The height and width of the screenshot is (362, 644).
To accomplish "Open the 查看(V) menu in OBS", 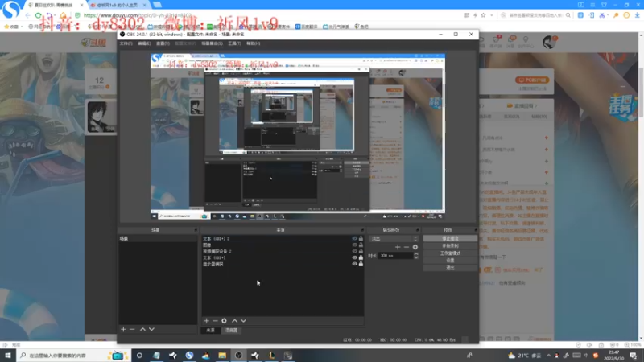I will pyautogui.click(x=163, y=43).
